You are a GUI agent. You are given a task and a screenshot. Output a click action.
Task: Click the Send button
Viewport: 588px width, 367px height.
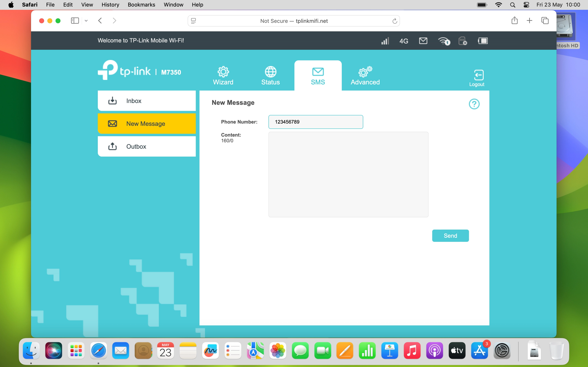coord(450,235)
